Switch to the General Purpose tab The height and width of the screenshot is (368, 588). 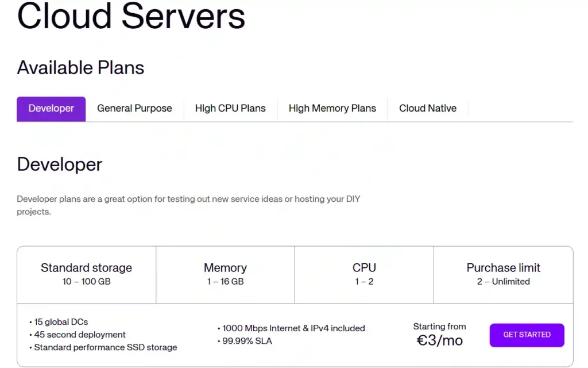pyautogui.click(x=134, y=108)
